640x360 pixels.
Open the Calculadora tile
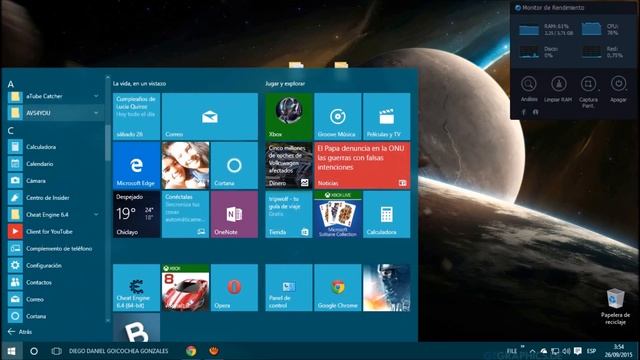point(387,214)
